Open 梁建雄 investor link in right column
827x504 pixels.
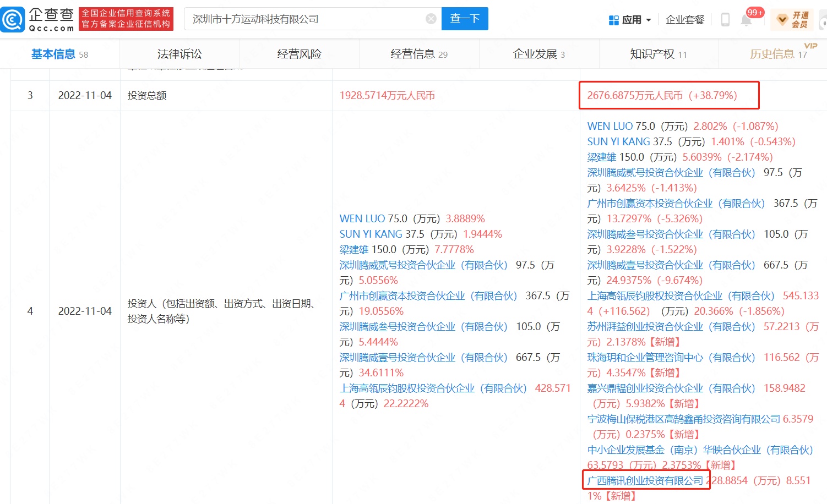click(x=601, y=157)
